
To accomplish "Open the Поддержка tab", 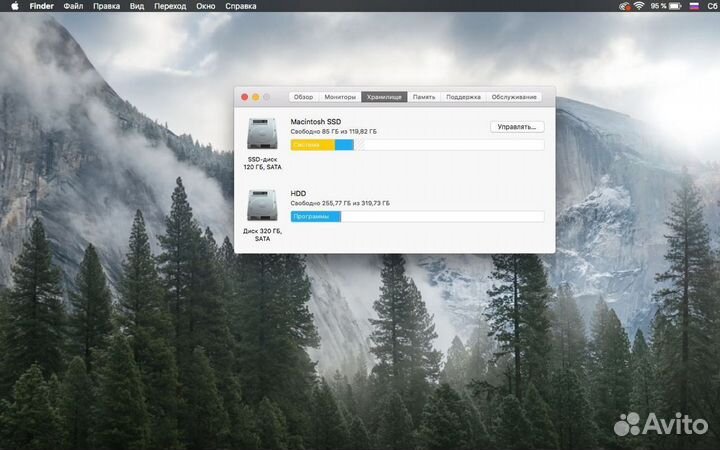I will pos(463,97).
